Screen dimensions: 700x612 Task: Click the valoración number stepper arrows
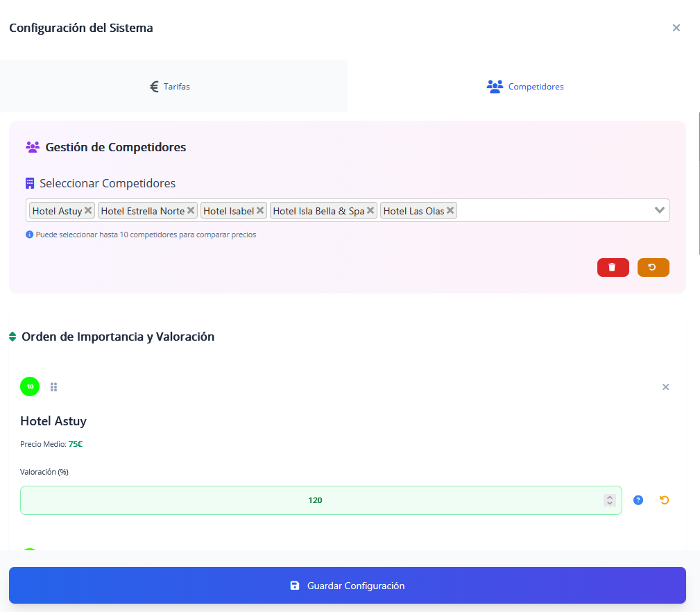coord(609,500)
